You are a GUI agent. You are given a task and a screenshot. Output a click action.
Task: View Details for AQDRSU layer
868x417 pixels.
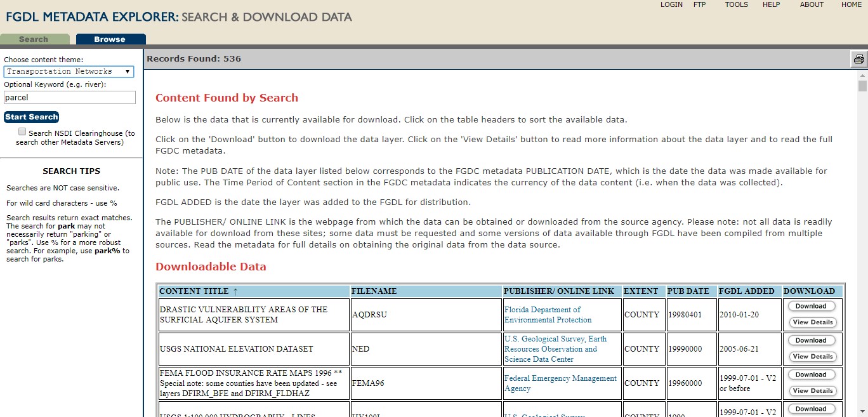pos(813,322)
